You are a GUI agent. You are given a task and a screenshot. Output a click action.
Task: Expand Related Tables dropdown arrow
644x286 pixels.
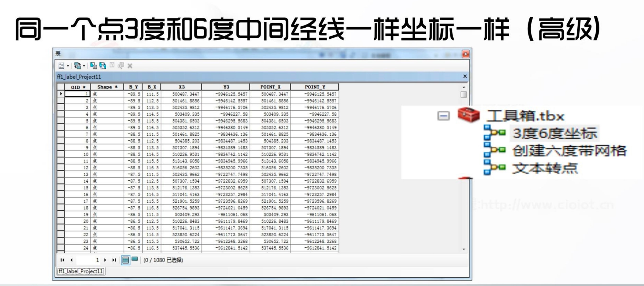(84, 66)
